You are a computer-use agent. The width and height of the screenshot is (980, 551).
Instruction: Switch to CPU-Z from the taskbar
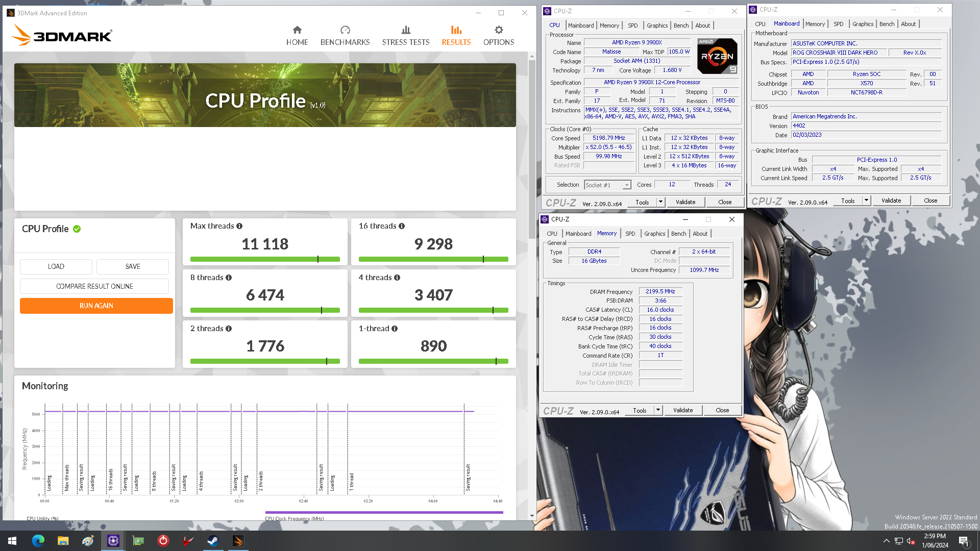(x=113, y=541)
